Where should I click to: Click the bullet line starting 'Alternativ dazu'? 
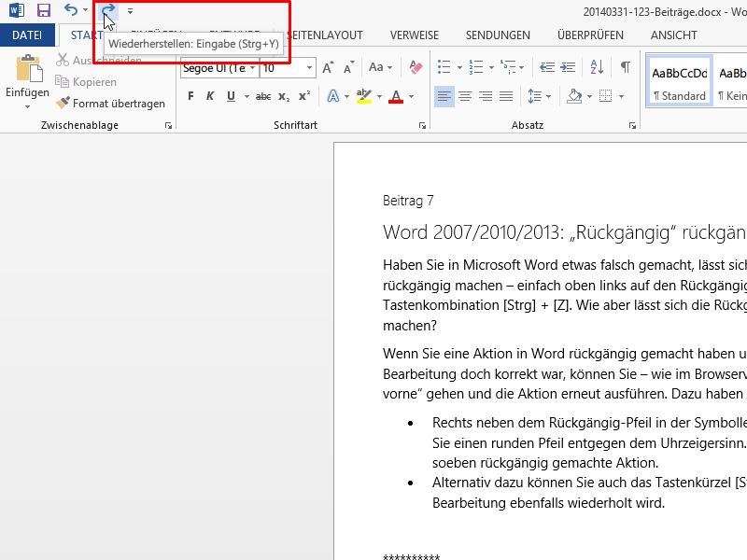click(x=589, y=483)
